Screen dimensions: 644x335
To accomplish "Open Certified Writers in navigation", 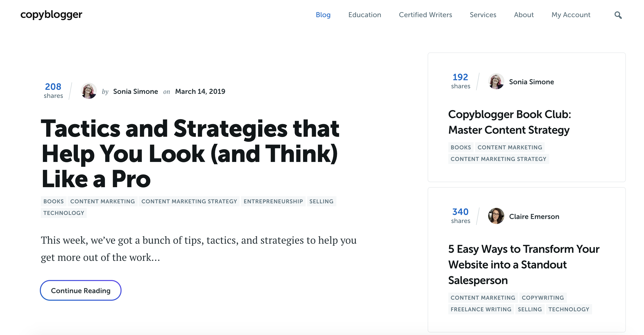I will (x=425, y=15).
